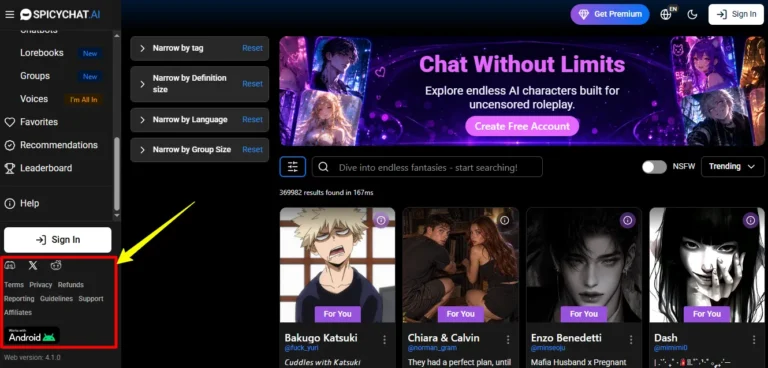Click the Leaderboard trophy icon
The image size is (768, 368).
click(10, 168)
